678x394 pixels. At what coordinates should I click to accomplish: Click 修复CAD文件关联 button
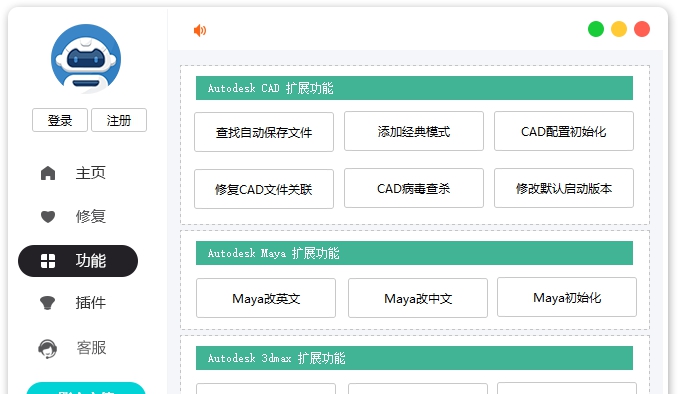[264, 189]
